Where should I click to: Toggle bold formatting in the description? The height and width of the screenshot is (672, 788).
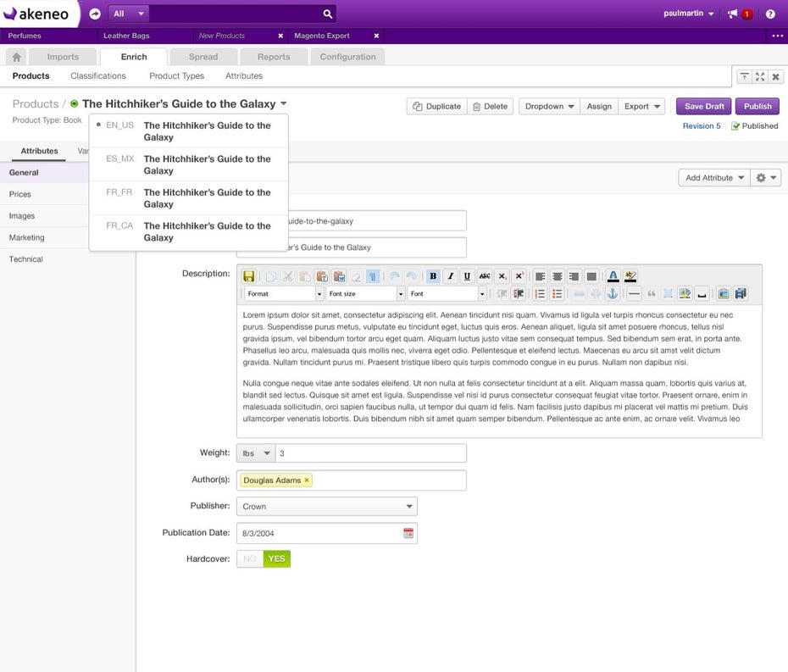[433, 276]
